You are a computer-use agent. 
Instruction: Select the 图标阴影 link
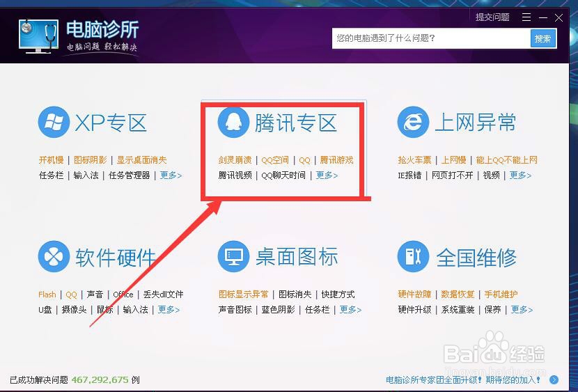point(91,160)
